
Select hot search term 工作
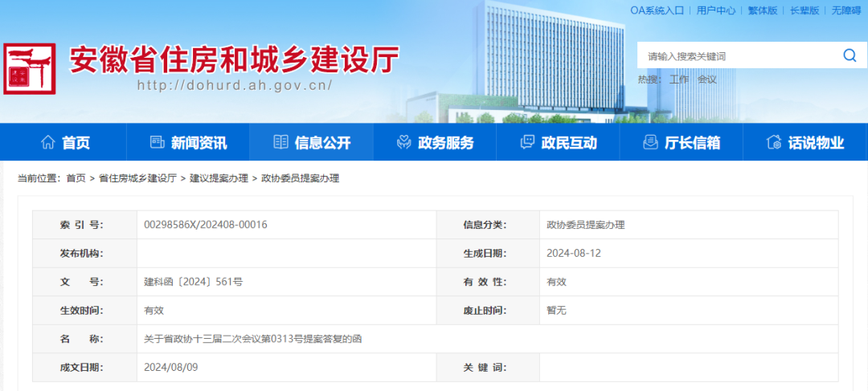[679, 79]
